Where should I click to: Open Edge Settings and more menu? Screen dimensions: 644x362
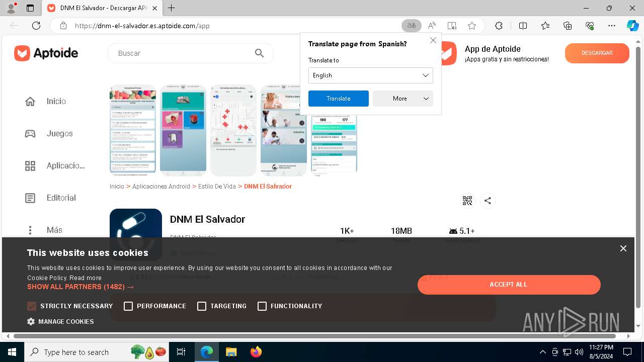[612, 26]
